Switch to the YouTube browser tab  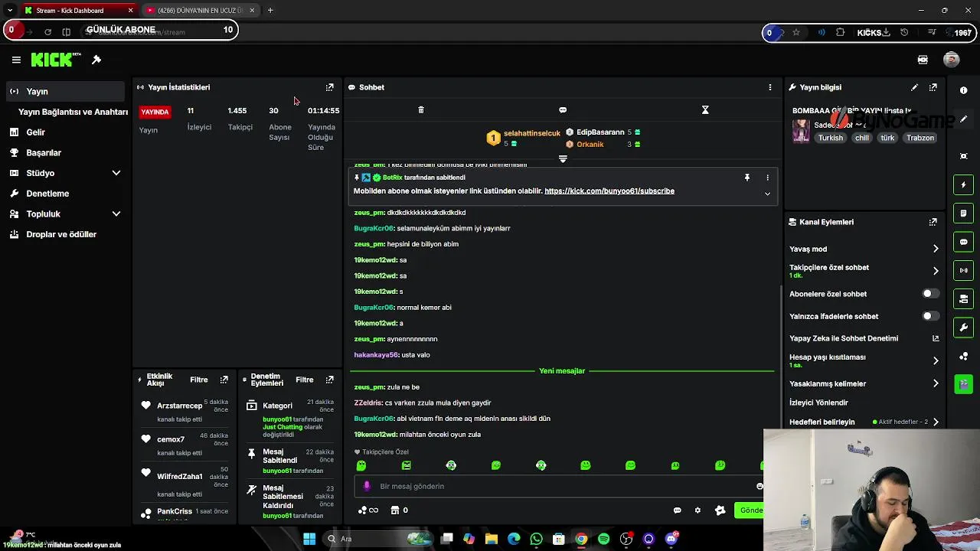[x=201, y=10]
